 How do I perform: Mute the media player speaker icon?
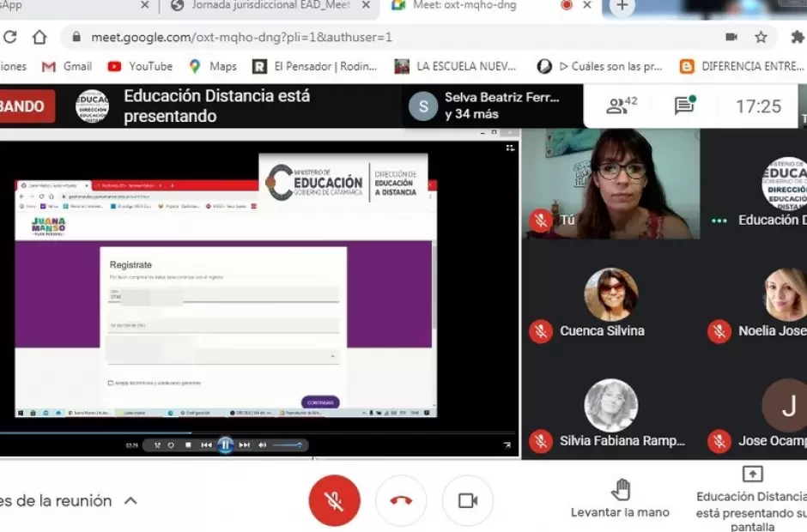point(263,444)
